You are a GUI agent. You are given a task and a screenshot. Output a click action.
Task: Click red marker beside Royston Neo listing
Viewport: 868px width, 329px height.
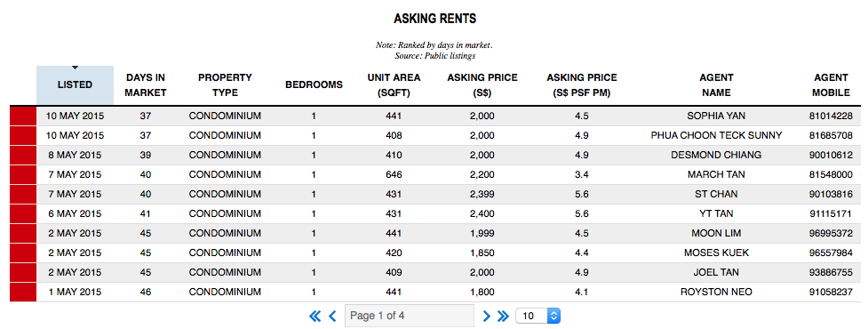[23, 292]
